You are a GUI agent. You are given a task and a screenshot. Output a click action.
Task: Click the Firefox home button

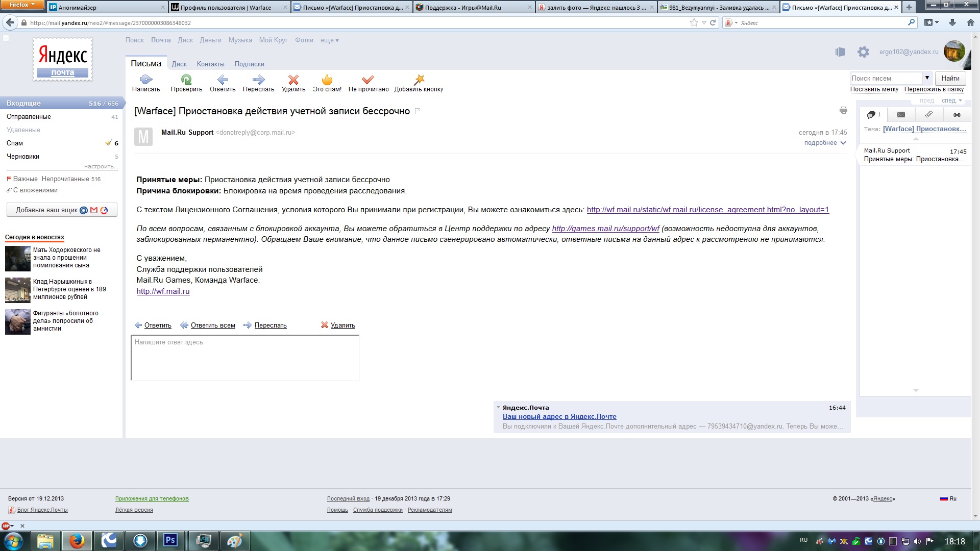(x=971, y=22)
